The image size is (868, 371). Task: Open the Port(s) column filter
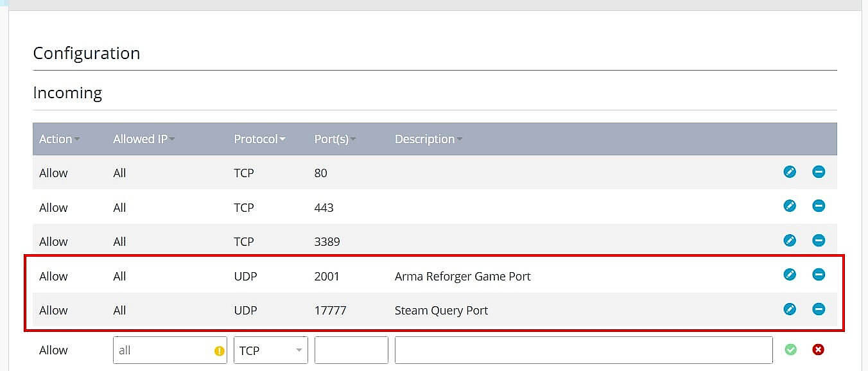tap(352, 139)
